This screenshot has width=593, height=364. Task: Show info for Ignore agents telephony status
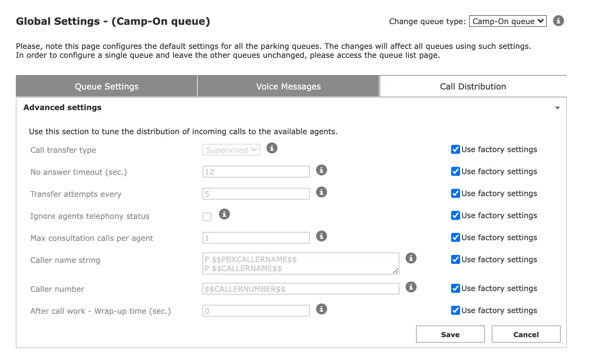pyautogui.click(x=224, y=214)
